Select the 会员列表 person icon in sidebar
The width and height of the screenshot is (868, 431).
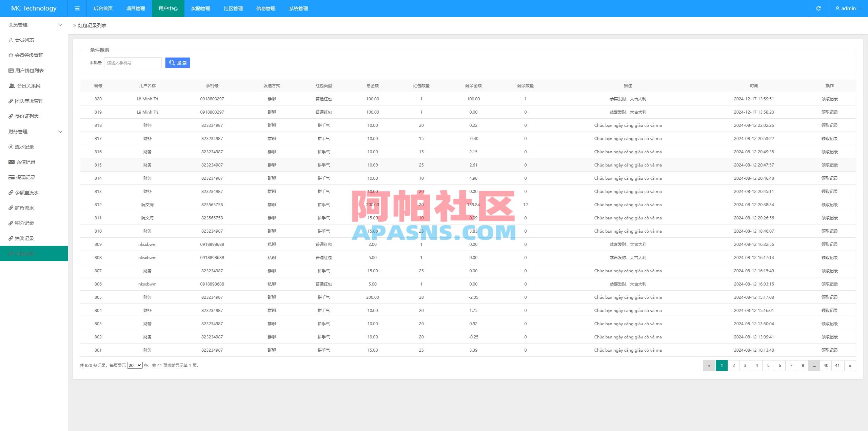pos(11,40)
